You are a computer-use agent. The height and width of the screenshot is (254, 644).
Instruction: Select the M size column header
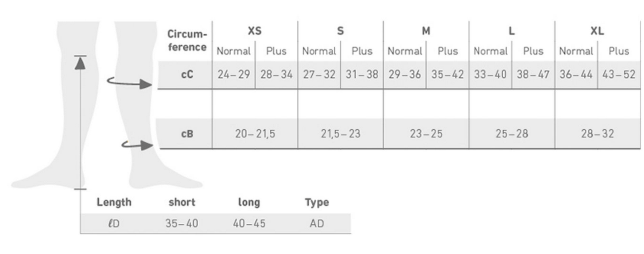(426, 31)
